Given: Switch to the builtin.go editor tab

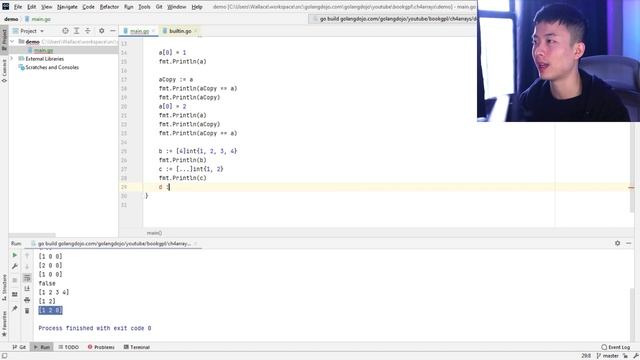Looking at the screenshot, I should (180, 31).
